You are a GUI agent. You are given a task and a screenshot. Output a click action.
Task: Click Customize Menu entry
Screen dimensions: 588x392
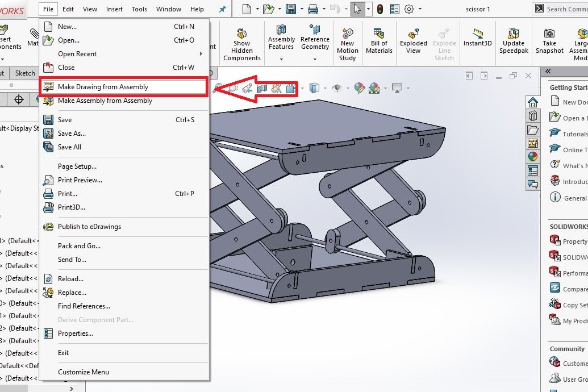tap(124, 372)
